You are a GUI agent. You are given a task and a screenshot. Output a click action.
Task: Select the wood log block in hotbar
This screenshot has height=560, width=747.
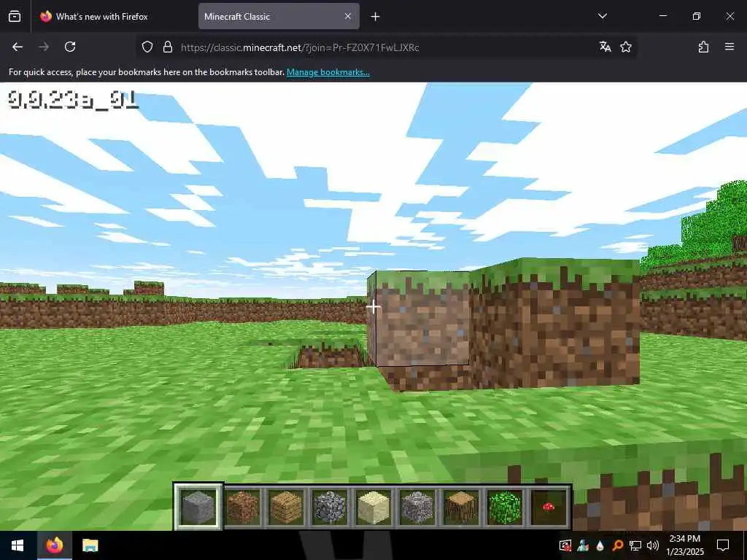461,507
